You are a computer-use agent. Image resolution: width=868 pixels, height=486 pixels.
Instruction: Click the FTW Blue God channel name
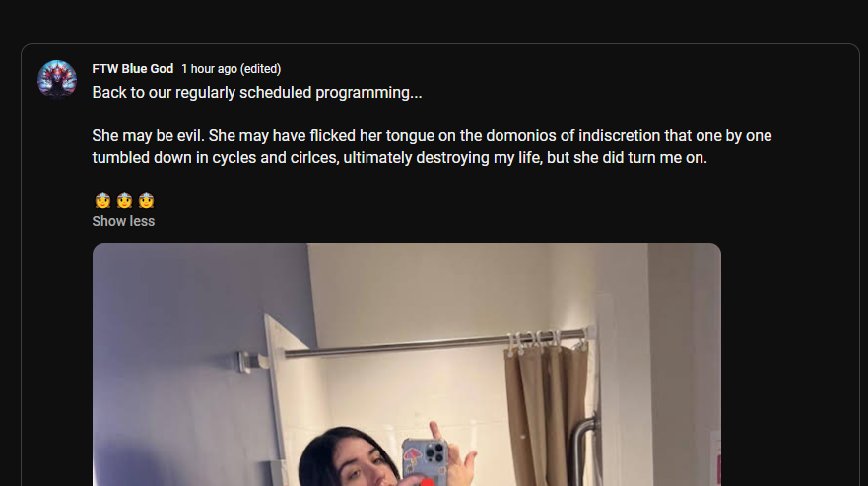(133, 69)
